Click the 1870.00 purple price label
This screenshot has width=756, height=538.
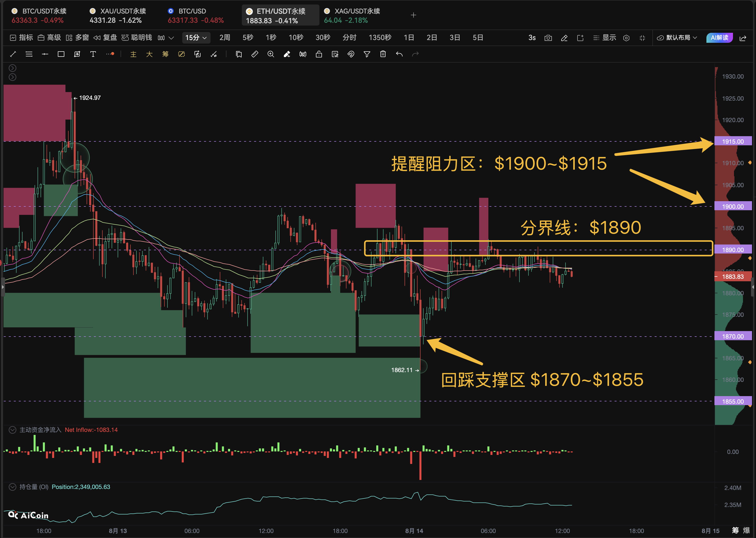click(733, 336)
